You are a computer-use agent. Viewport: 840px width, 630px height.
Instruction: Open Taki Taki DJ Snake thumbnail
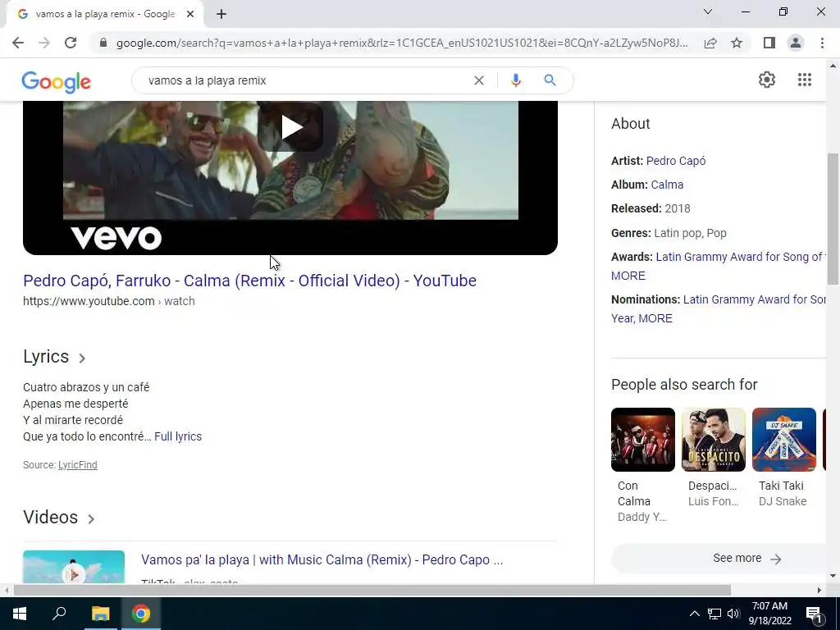pyautogui.click(x=784, y=440)
